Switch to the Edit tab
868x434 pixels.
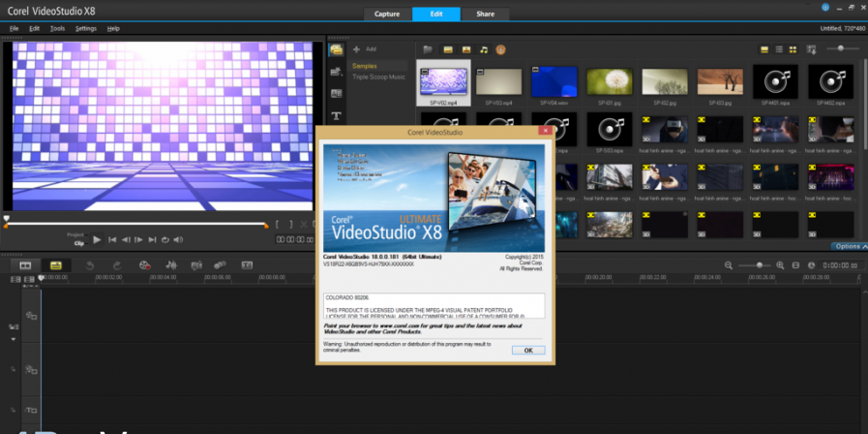(435, 14)
